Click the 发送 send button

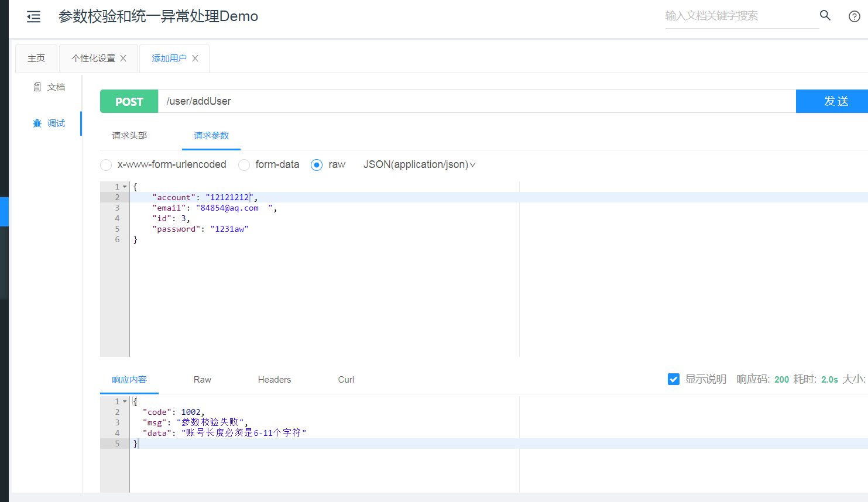(x=832, y=101)
